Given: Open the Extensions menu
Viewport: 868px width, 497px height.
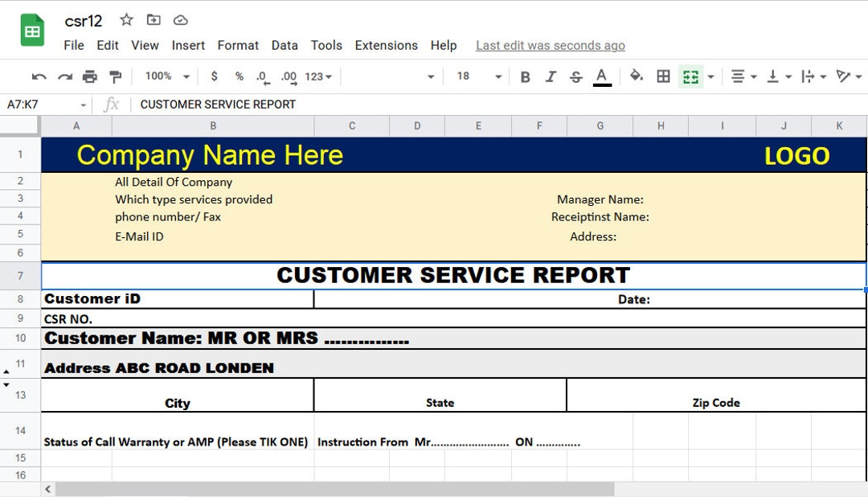Looking at the screenshot, I should click(x=386, y=46).
